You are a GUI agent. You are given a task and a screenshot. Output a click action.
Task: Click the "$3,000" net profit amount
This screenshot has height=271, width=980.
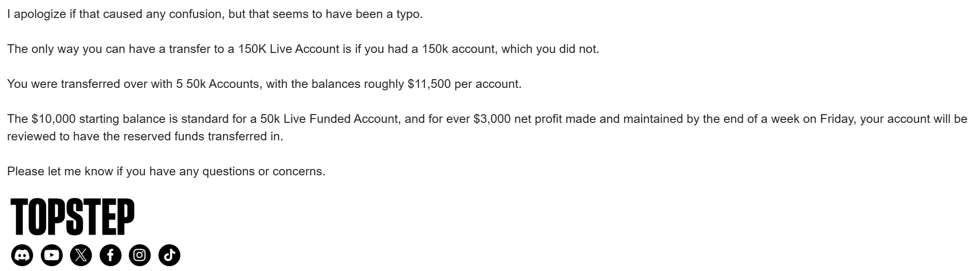pyautogui.click(x=492, y=119)
